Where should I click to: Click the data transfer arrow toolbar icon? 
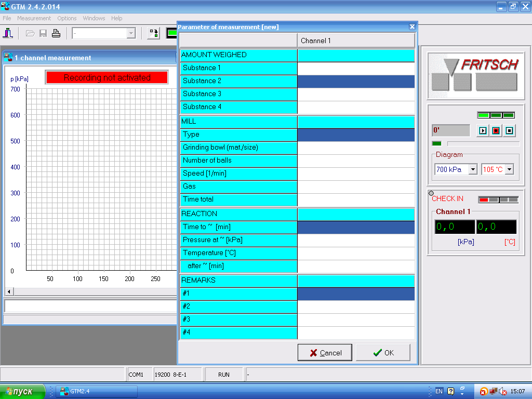(x=154, y=33)
